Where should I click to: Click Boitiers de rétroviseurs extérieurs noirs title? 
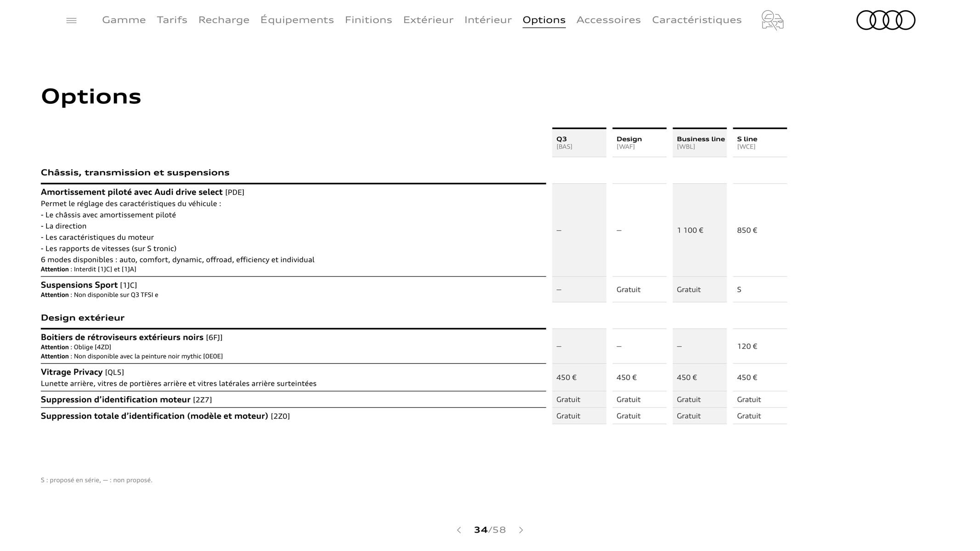[x=131, y=337]
